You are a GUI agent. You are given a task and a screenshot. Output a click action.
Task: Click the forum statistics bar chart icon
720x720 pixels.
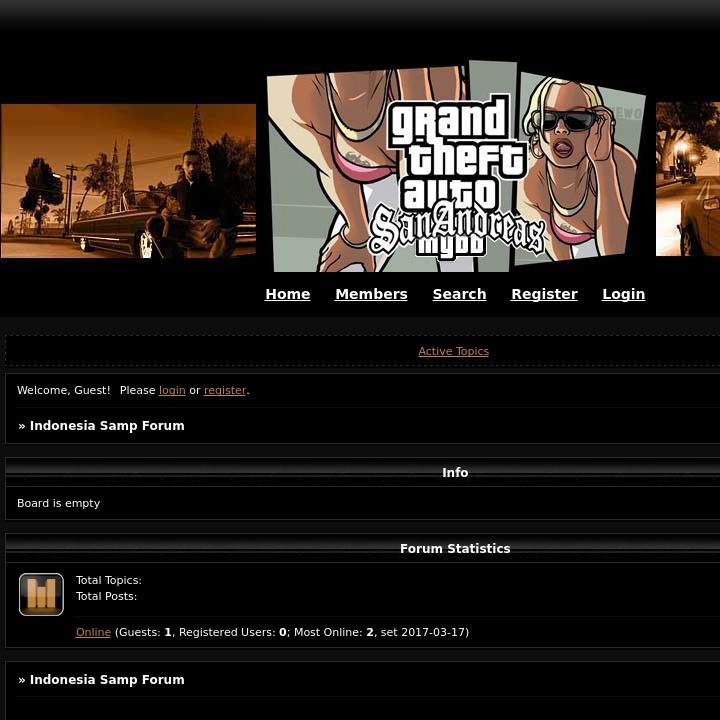(x=41, y=594)
